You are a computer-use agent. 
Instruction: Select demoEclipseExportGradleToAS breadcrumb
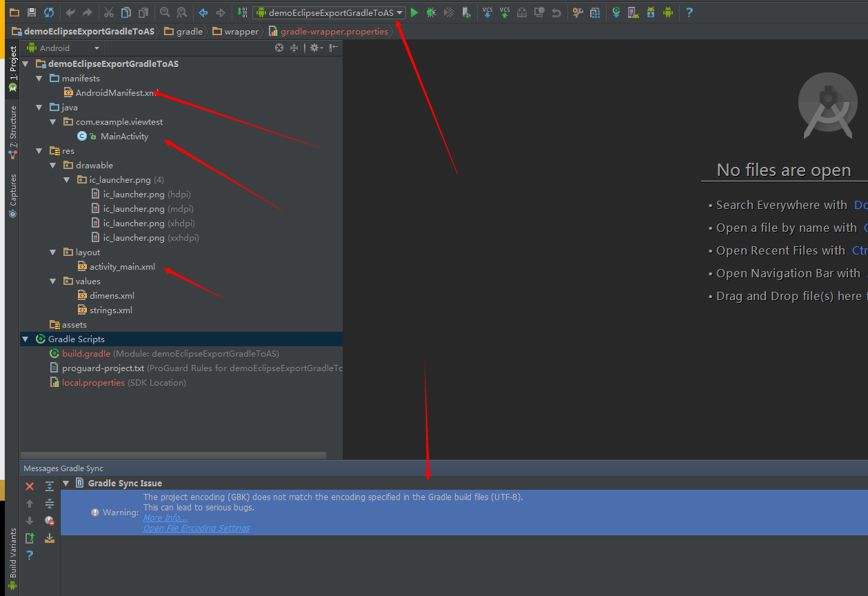point(83,31)
